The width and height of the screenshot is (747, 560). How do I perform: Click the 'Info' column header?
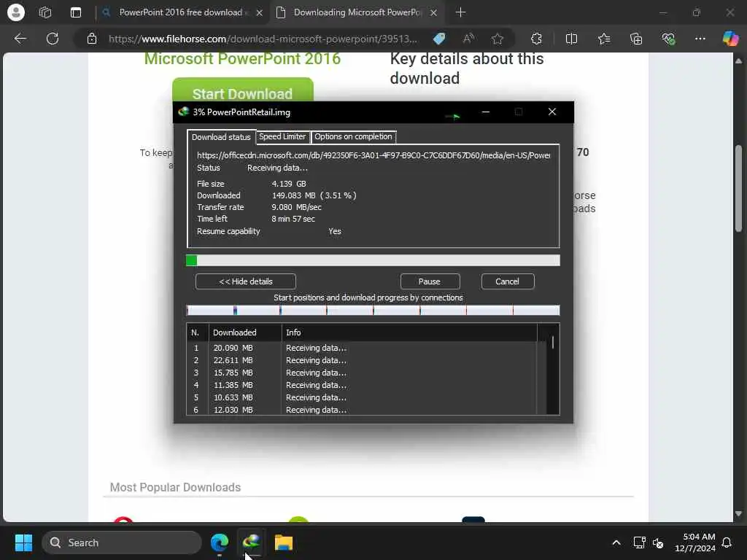[x=410, y=332]
